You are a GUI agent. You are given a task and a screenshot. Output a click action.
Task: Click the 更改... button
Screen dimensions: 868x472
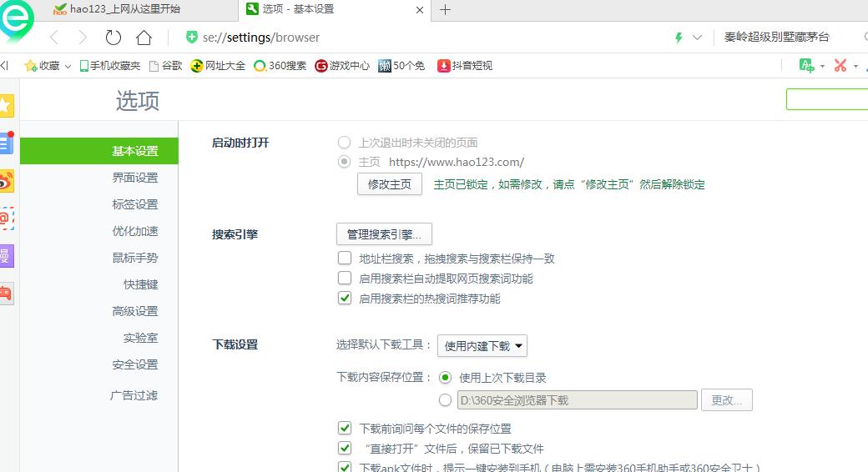click(x=727, y=400)
